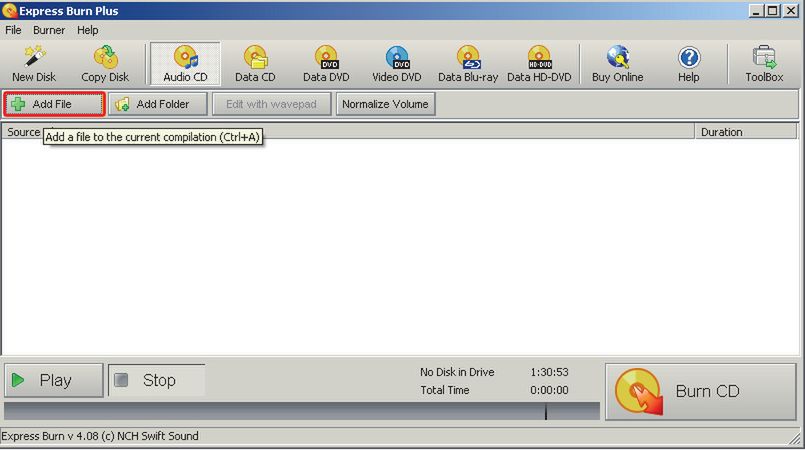Switch to Data CD mode
805x450 pixels.
point(255,64)
